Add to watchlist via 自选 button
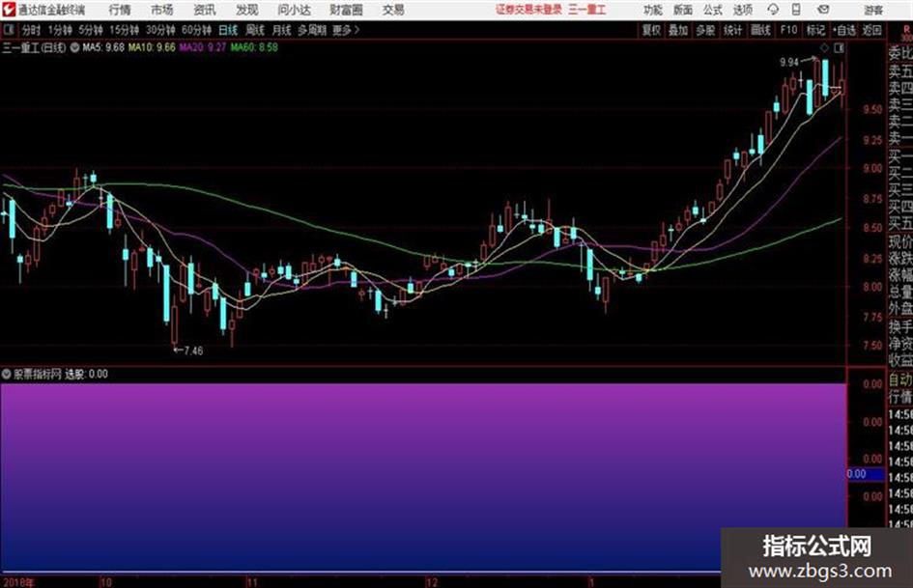913x588 pixels. [x=843, y=30]
